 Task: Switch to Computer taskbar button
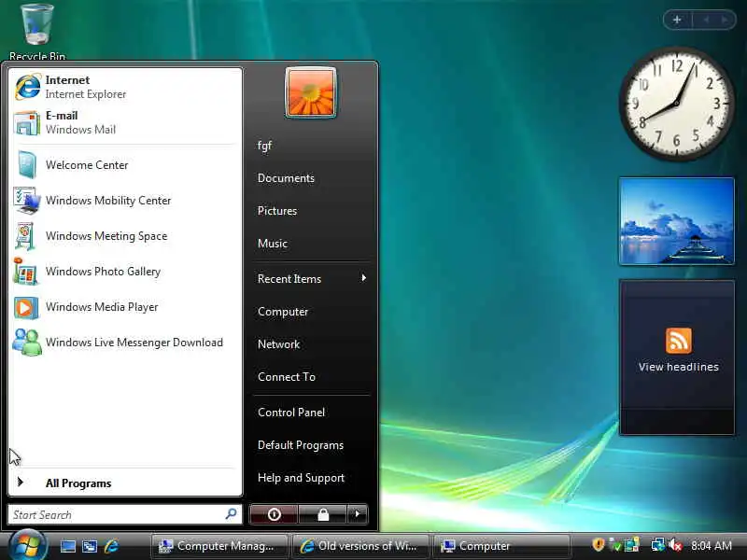[x=501, y=546]
